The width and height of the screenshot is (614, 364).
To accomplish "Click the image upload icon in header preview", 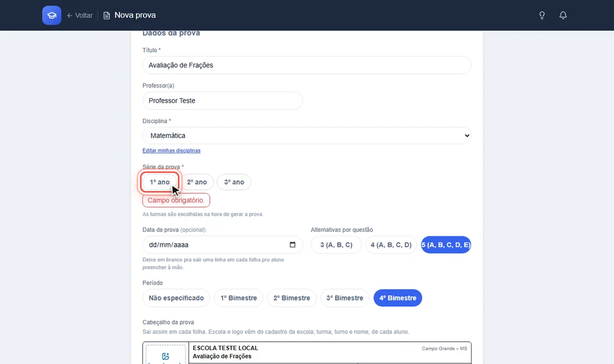I will pos(165,356).
